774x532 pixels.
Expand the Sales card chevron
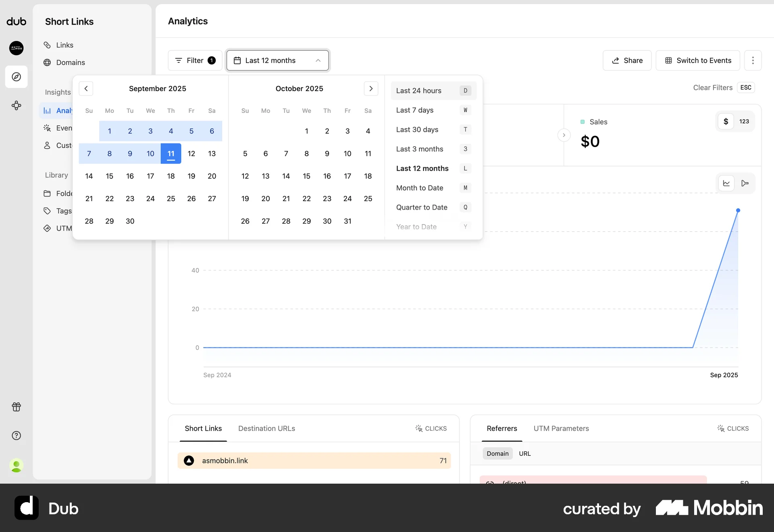click(564, 135)
